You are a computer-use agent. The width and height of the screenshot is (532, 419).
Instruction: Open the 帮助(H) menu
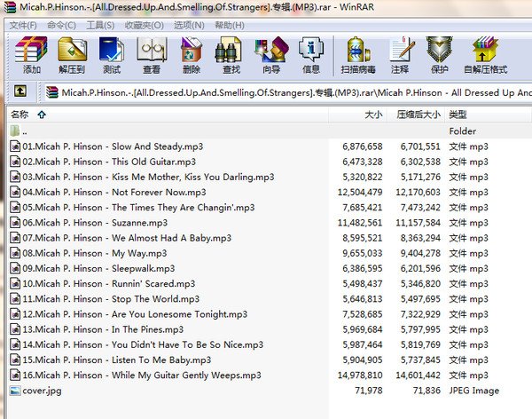pyautogui.click(x=230, y=25)
